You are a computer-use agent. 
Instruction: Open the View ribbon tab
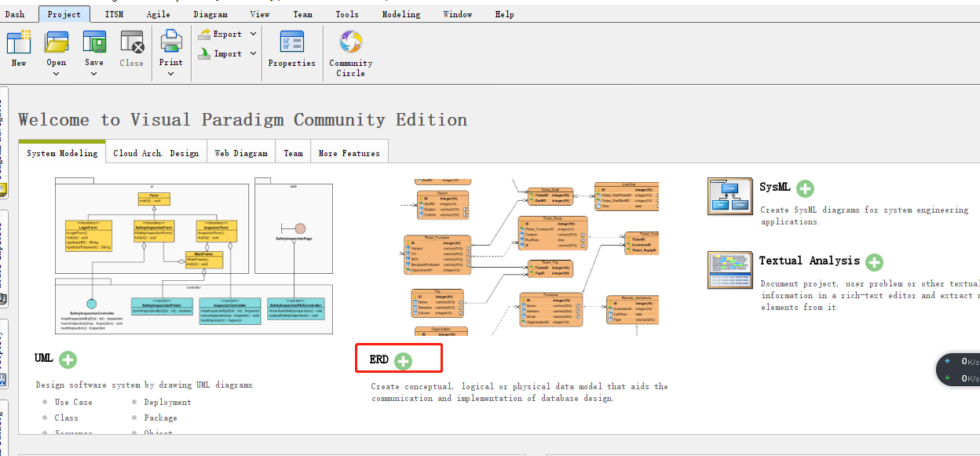(260, 14)
